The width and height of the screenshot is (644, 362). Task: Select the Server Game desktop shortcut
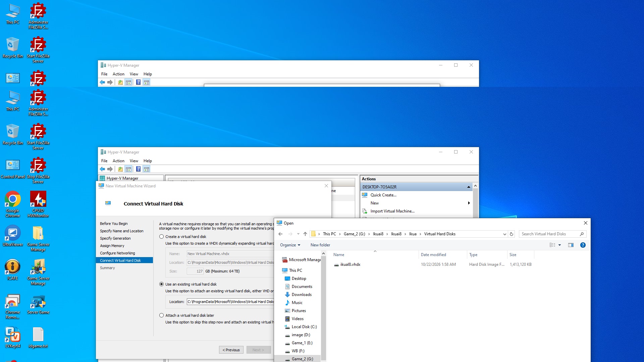pyautogui.click(x=38, y=304)
